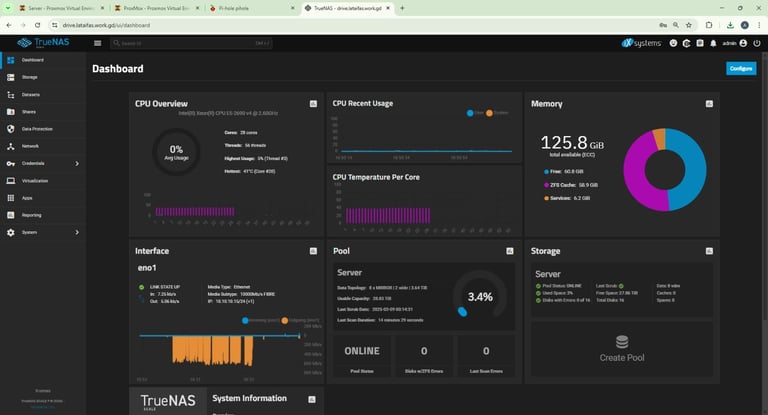Click the System gear icon

click(11, 232)
